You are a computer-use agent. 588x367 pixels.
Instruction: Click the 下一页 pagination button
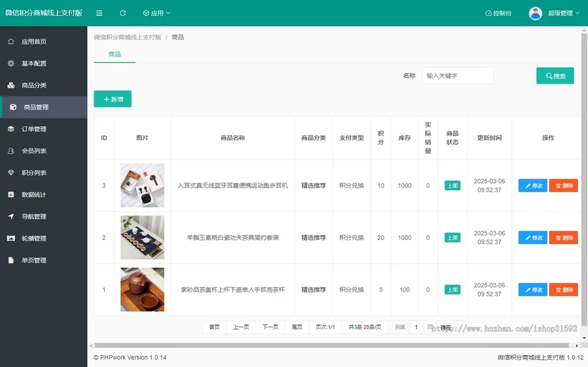[270, 327]
